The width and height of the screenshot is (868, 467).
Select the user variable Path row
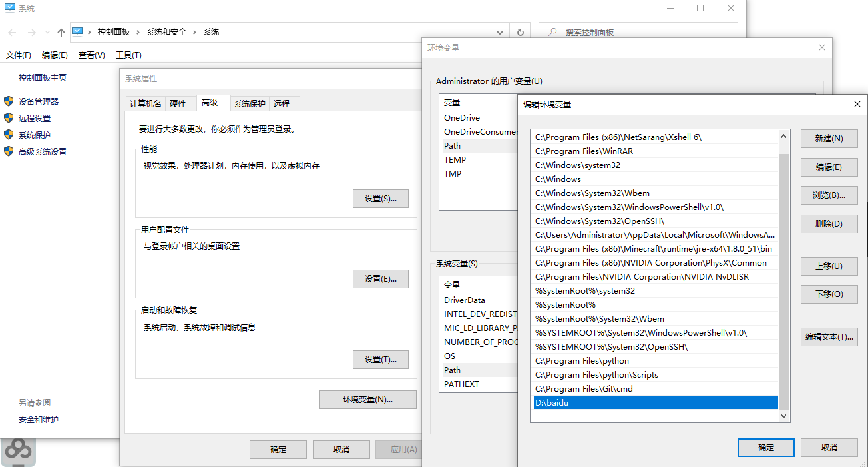click(x=479, y=145)
